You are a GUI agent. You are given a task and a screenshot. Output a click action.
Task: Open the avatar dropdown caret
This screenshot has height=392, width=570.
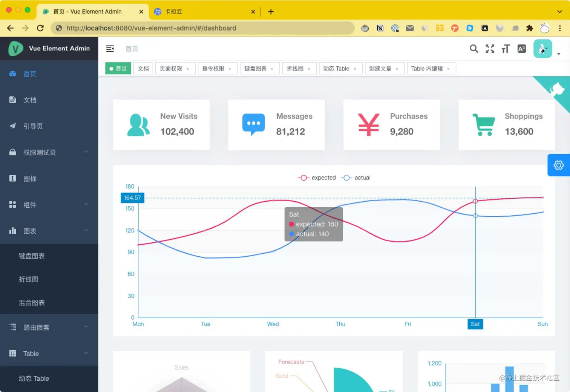[x=559, y=54]
